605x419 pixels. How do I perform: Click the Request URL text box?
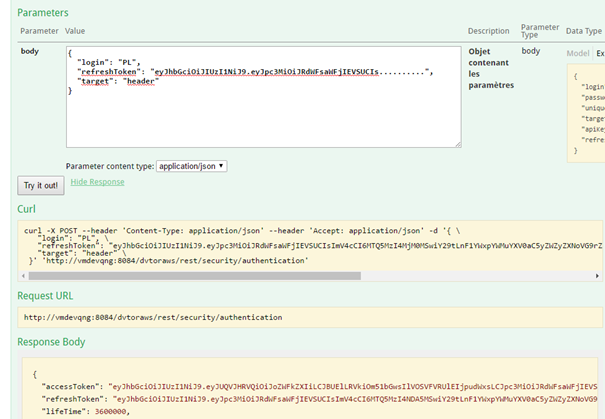pos(300,318)
